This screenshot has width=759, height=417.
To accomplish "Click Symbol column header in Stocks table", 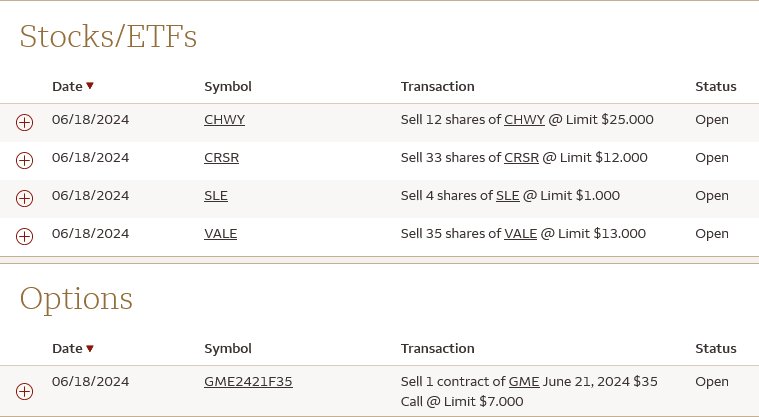I will pyautogui.click(x=228, y=87).
